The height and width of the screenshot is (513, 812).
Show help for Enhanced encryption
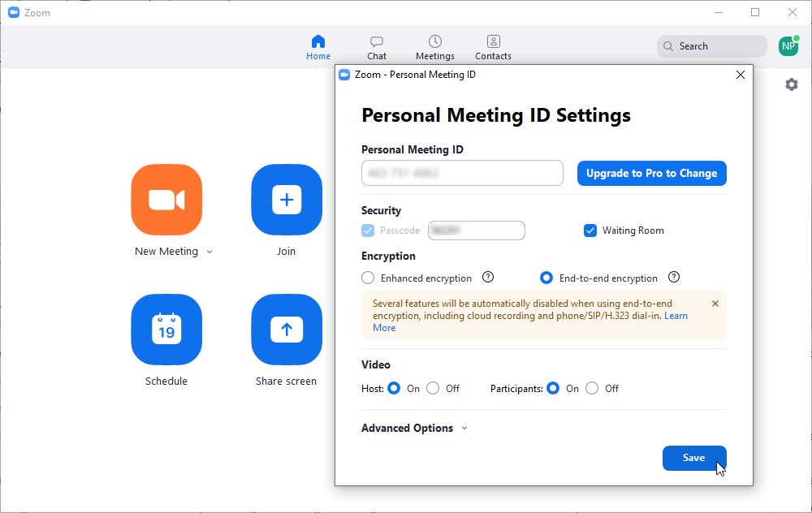coord(488,277)
